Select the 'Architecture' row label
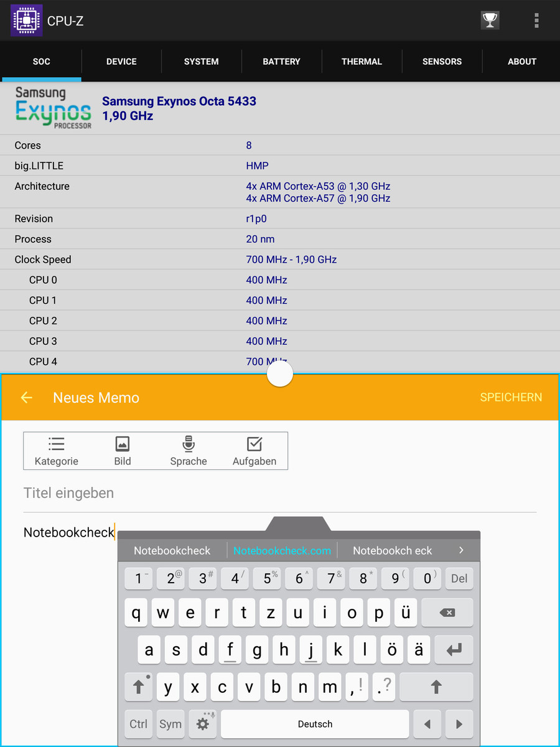Viewport: 560px width, 747px height. click(42, 186)
